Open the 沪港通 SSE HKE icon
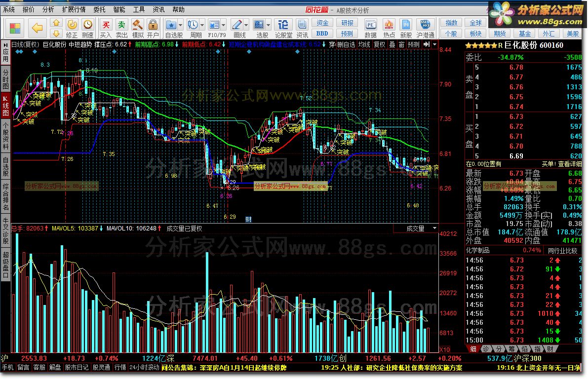The height and width of the screenshot is (379, 588). 425,25
